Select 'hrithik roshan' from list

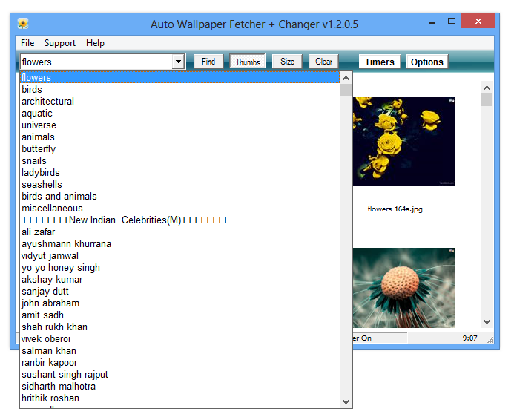click(x=180, y=398)
